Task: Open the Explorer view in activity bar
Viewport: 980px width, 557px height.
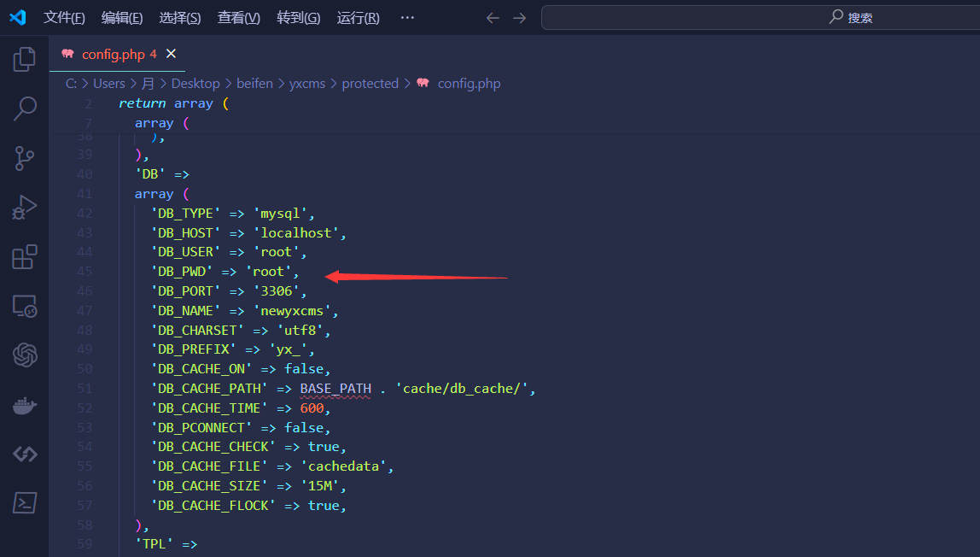Action: [24, 59]
